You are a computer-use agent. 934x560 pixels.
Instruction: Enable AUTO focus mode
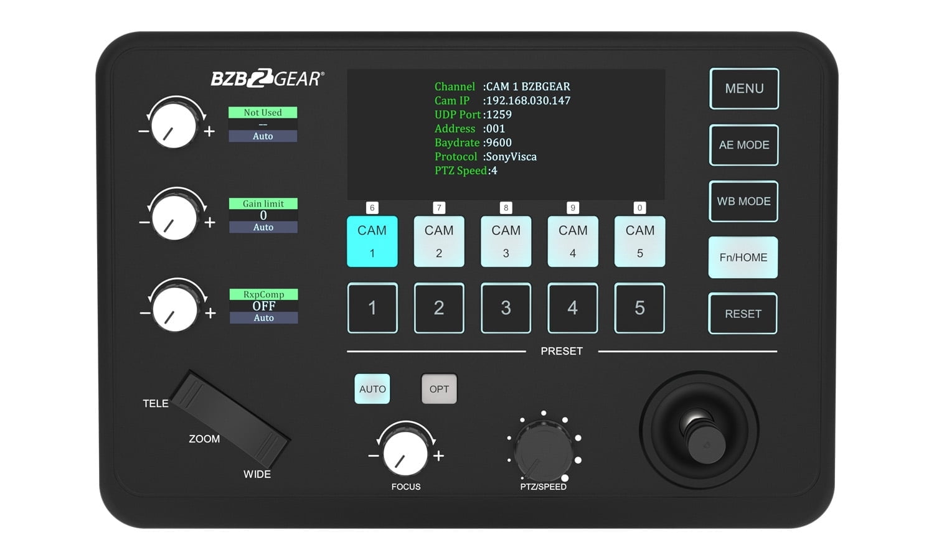point(372,388)
